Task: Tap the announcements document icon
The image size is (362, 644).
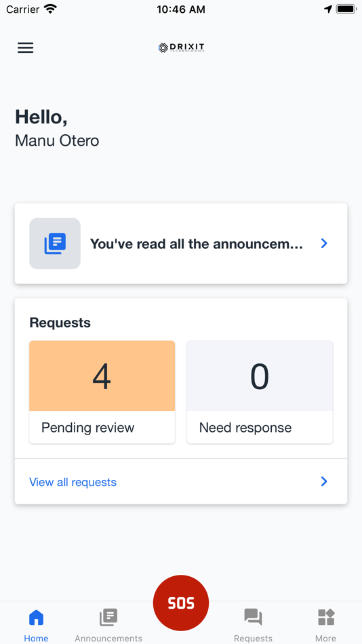Action: click(55, 243)
